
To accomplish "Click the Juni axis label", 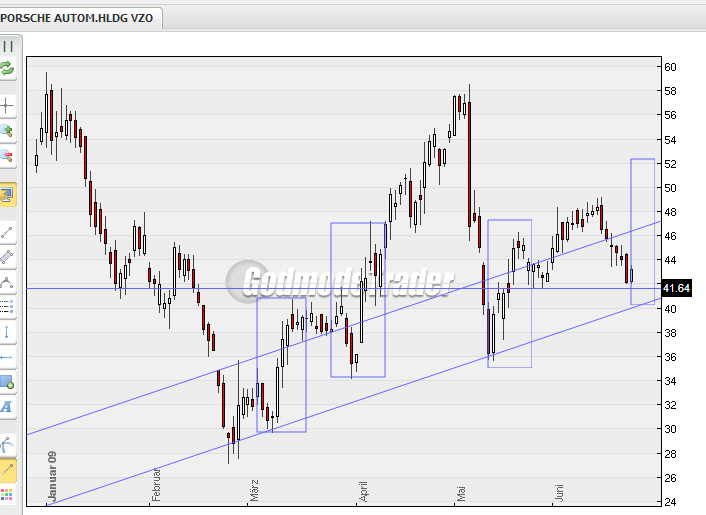I will coord(559,493).
